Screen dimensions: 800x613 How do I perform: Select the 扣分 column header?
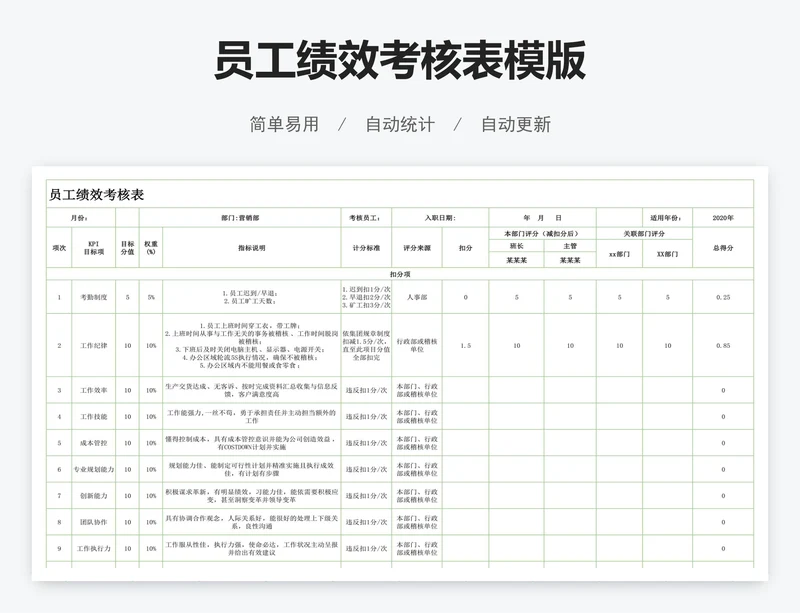[465, 248]
